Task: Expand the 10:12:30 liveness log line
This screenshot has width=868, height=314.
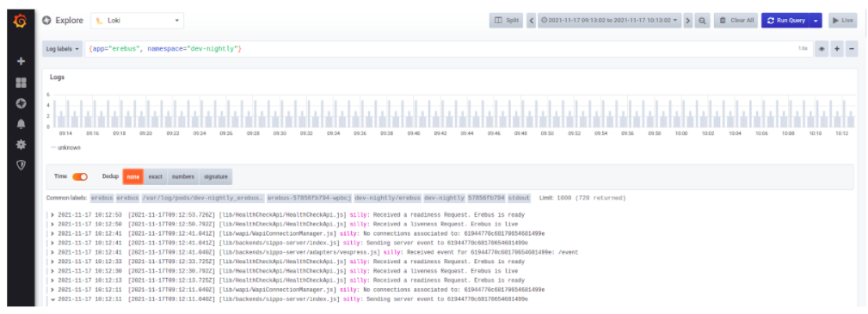Action: [52, 271]
